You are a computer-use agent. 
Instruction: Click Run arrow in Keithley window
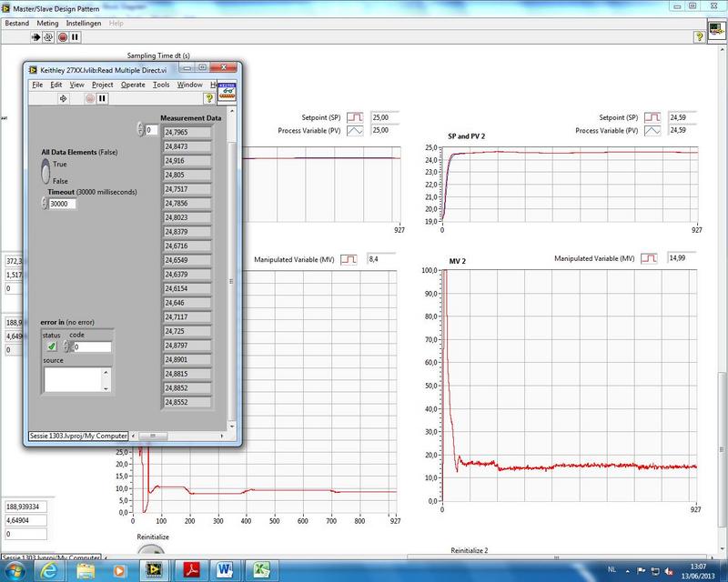click(63, 98)
